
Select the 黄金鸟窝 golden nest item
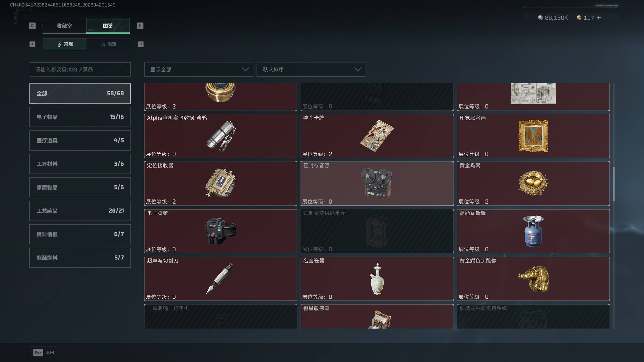click(x=533, y=184)
